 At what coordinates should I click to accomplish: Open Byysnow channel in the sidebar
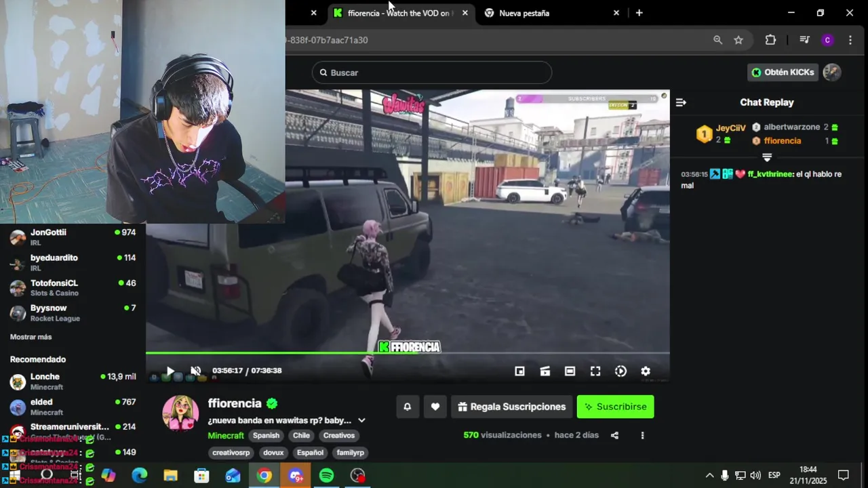73,313
